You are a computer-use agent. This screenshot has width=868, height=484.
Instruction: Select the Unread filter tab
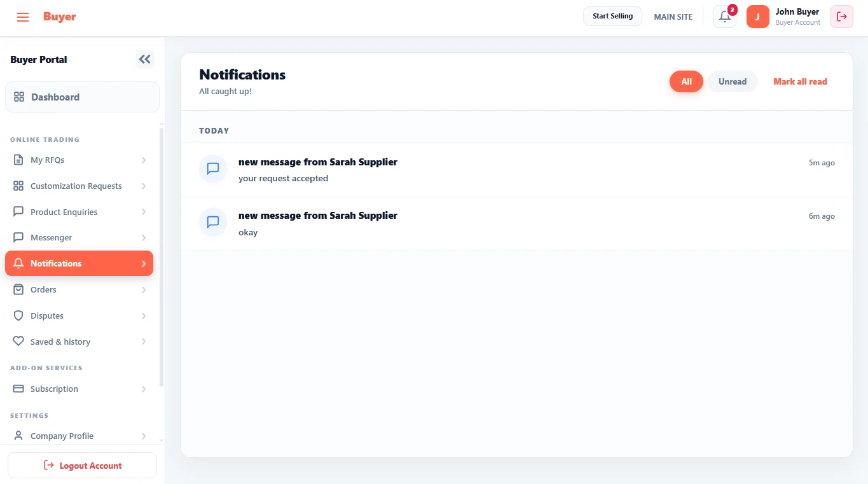point(733,81)
